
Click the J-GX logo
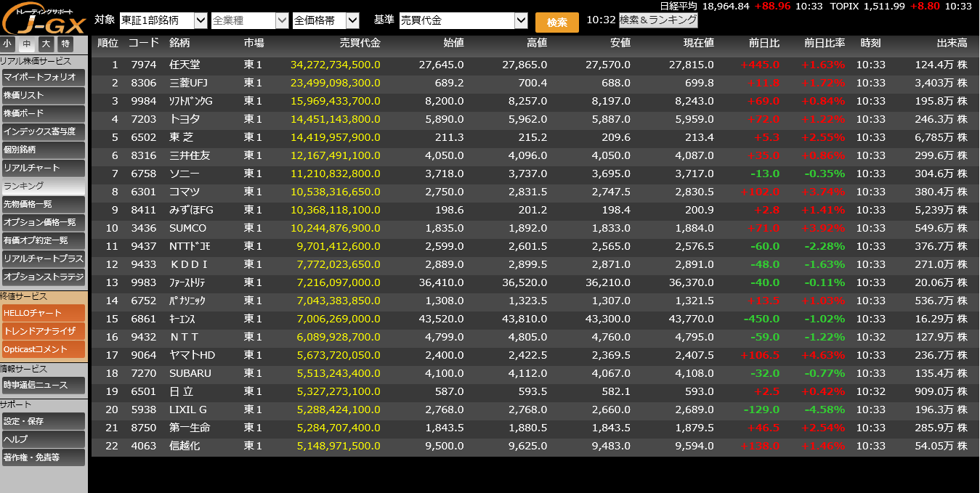point(43,20)
